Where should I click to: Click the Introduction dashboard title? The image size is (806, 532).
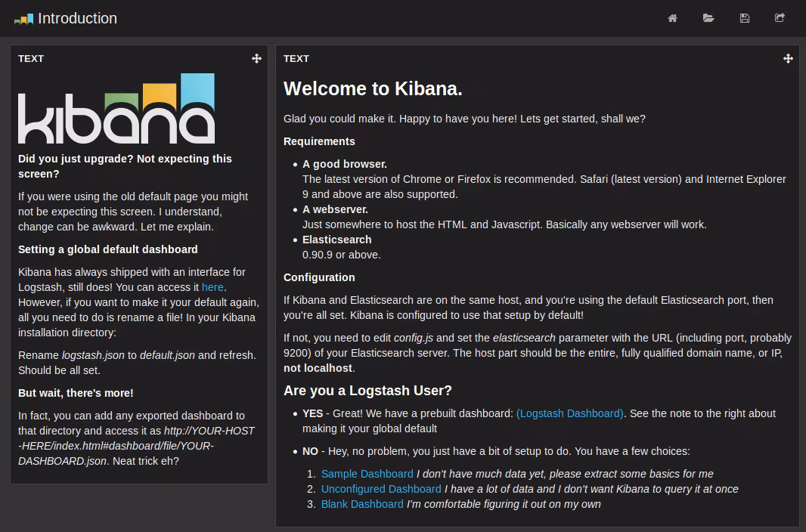click(78, 18)
